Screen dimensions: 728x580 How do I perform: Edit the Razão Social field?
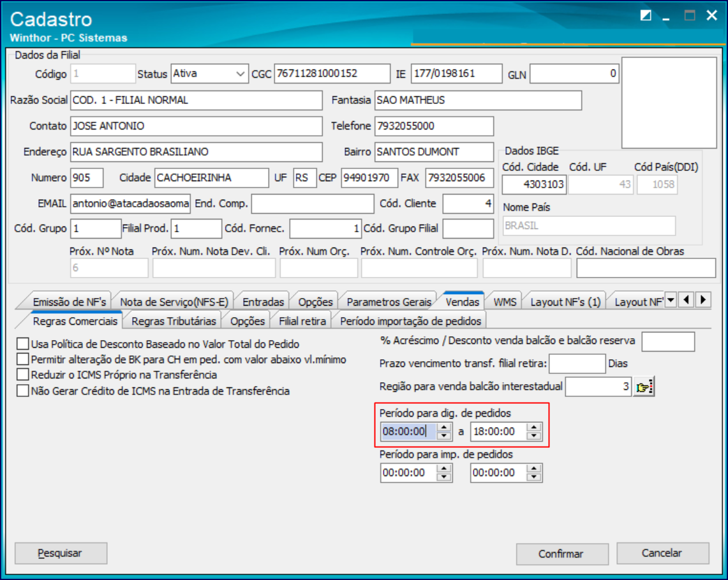click(x=197, y=100)
